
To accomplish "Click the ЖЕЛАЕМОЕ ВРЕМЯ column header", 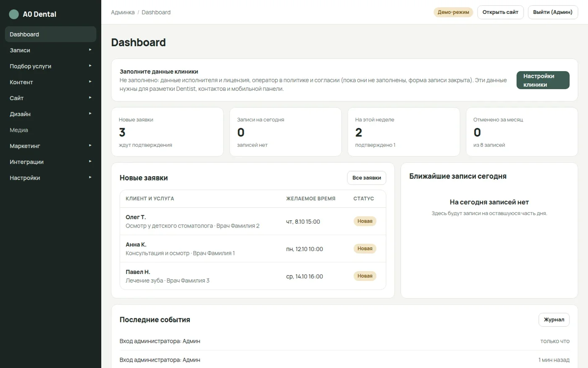I will (311, 199).
